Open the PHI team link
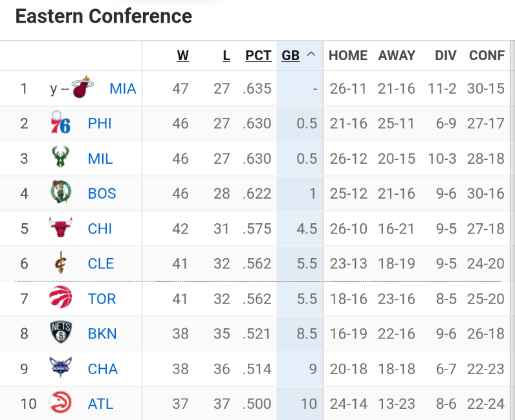 coord(100,124)
